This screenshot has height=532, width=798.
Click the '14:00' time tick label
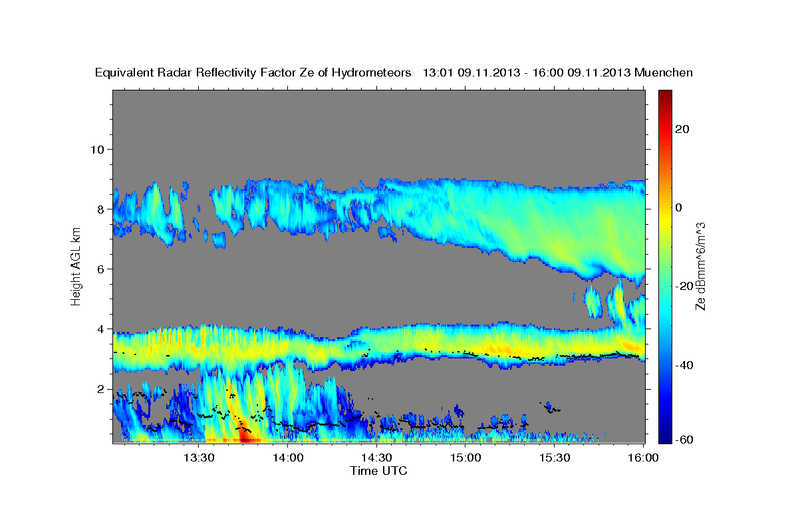tap(288, 458)
